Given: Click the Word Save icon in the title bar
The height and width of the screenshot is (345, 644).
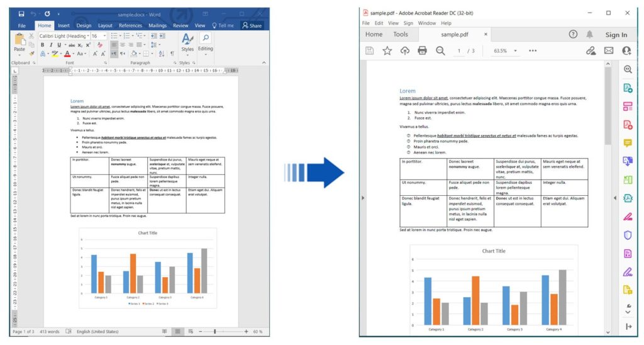Looking at the screenshot, I should [21, 13].
